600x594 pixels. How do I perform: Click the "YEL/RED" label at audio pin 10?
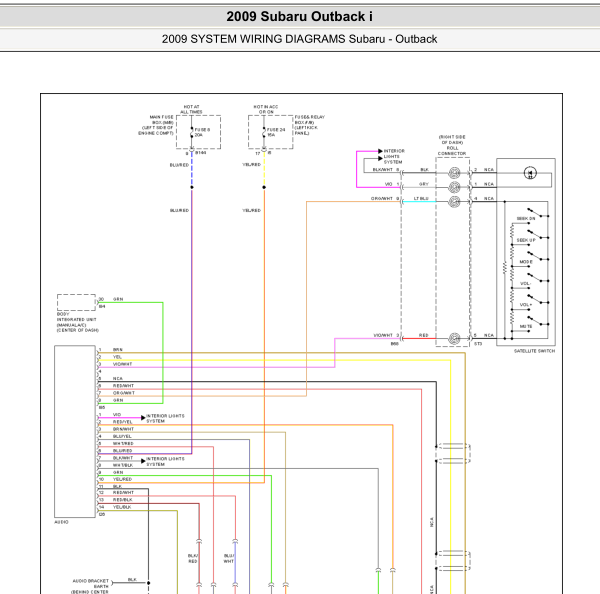pos(122,479)
